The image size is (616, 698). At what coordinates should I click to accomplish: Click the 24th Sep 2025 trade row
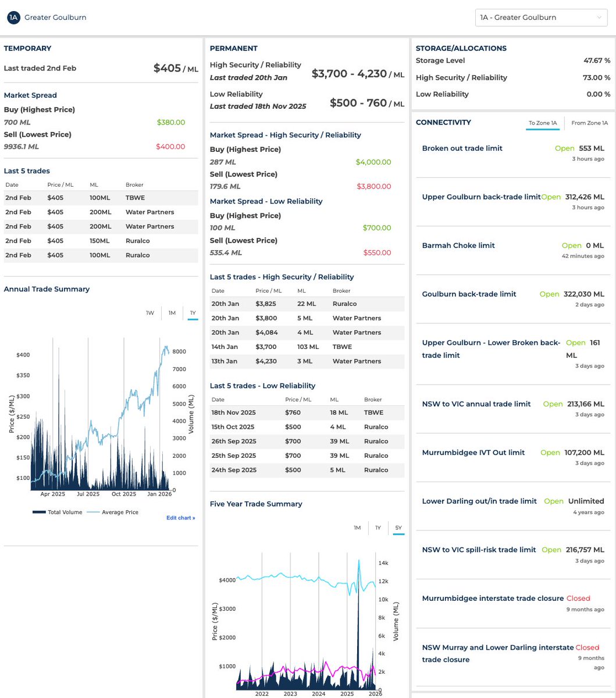[307, 470]
